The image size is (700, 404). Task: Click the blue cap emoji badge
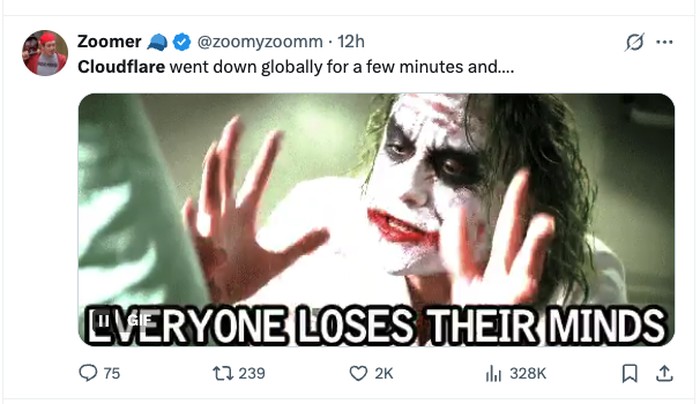click(x=158, y=42)
